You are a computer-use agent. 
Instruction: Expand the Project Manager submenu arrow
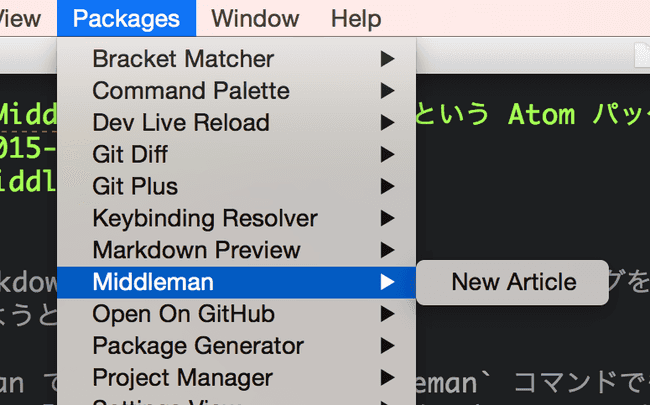coord(387,378)
